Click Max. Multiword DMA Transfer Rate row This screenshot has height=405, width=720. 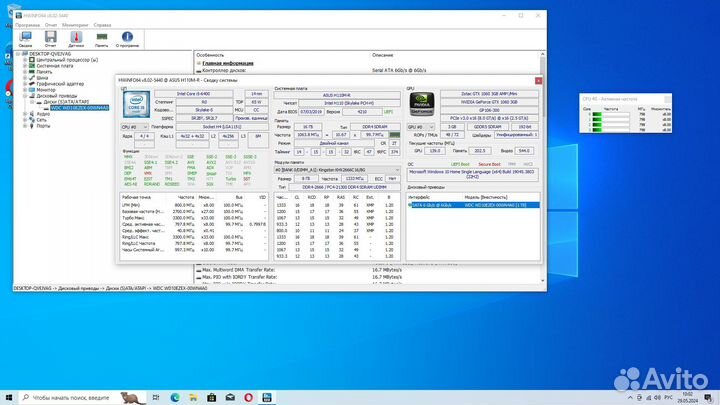(x=239, y=270)
